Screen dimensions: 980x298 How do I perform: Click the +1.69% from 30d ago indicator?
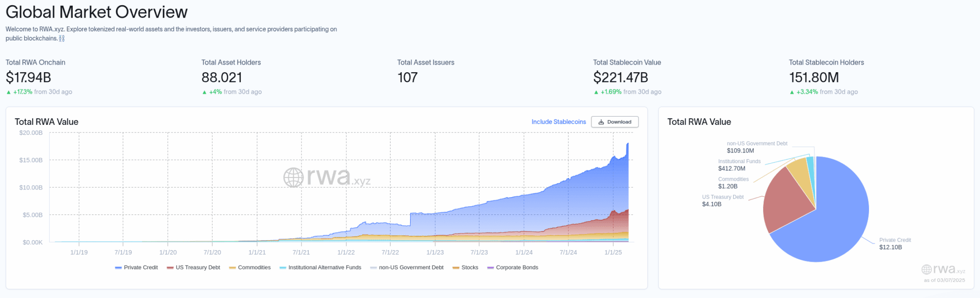pos(627,92)
